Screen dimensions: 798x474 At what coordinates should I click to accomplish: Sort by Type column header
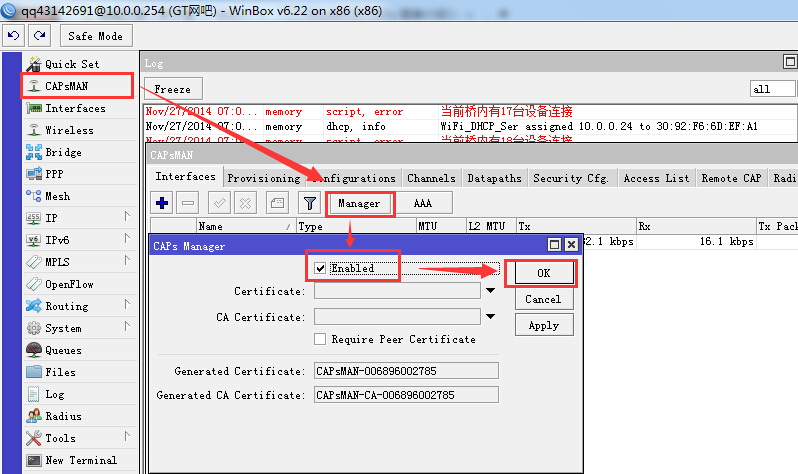(356, 226)
